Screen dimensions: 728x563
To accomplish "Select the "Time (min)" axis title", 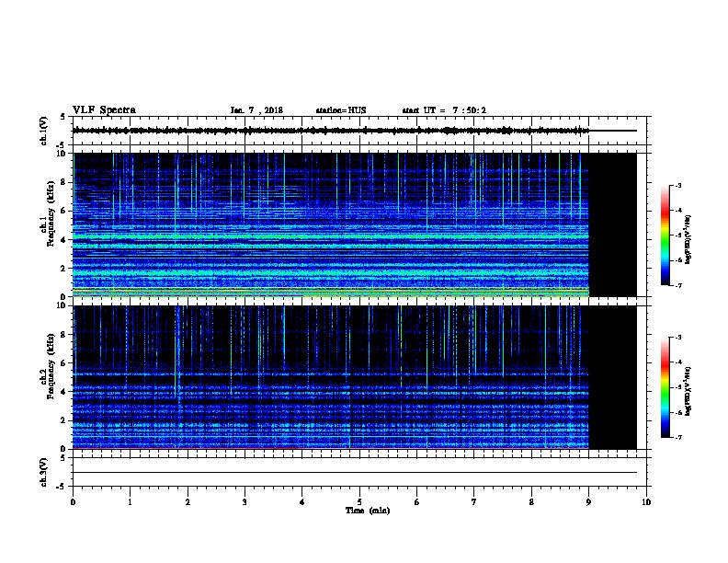I will click(368, 511).
